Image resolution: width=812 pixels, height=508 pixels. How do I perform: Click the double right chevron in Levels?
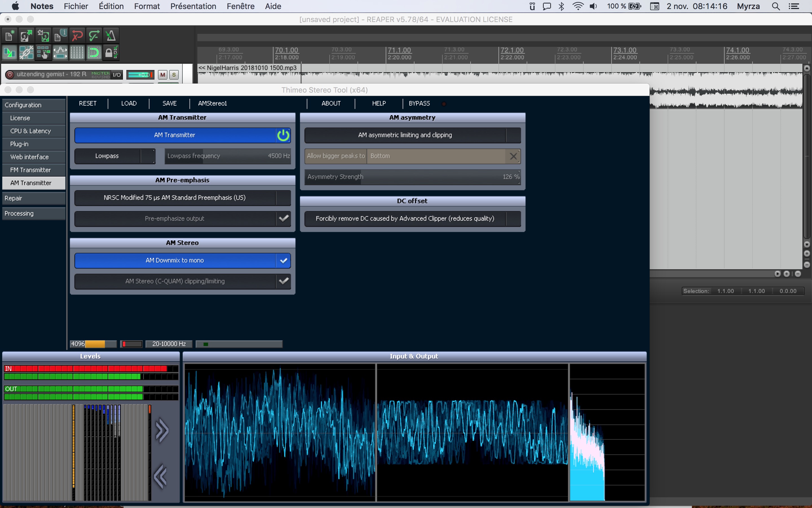click(162, 430)
